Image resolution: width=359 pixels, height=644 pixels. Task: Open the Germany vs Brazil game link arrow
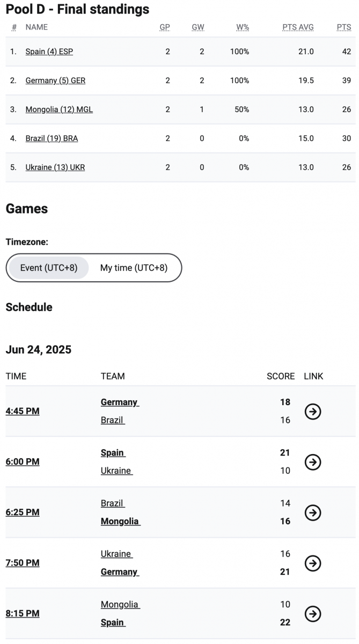point(313,412)
